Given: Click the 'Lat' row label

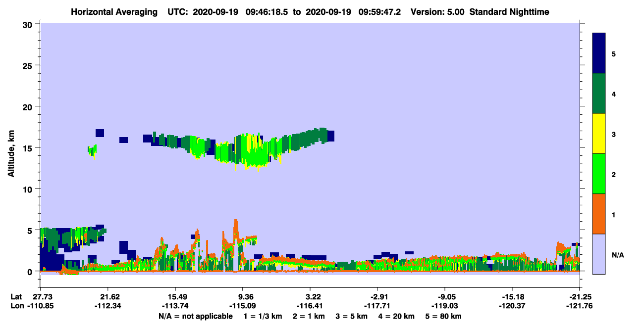Looking at the screenshot, I should (x=16, y=297).
